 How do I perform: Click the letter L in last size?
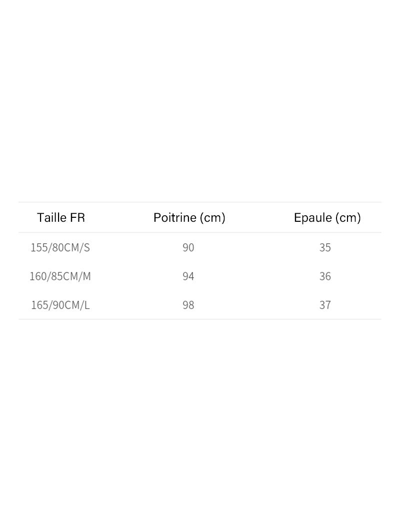87,305
